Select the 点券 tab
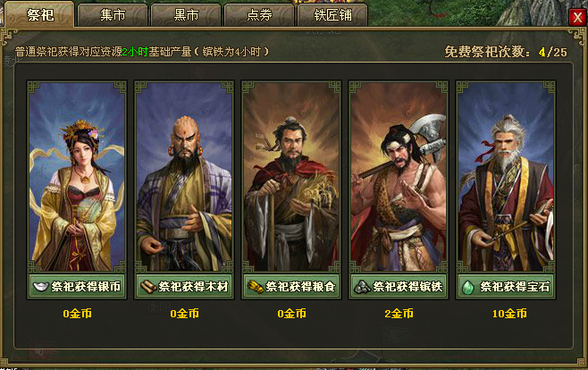The width and height of the screenshot is (588, 370). (259, 15)
